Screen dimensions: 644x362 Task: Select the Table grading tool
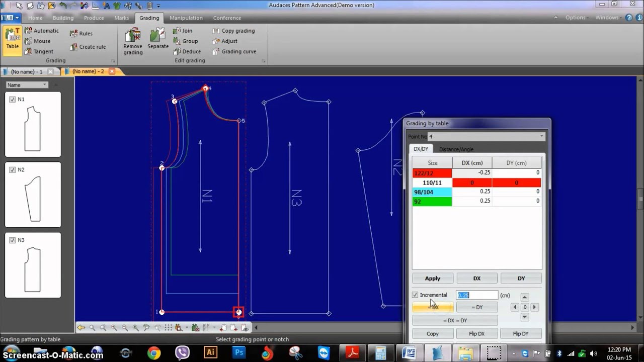coord(12,40)
